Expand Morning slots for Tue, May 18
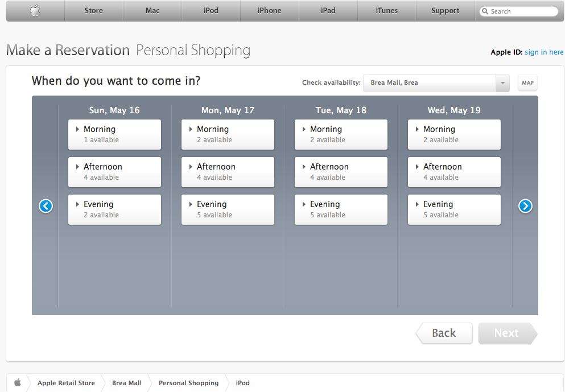Viewport: 565px width, 392px height. click(x=341, y=134)
